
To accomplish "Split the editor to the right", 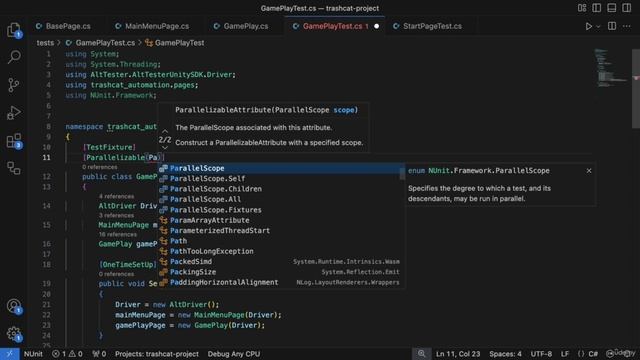I will [612, 26].
